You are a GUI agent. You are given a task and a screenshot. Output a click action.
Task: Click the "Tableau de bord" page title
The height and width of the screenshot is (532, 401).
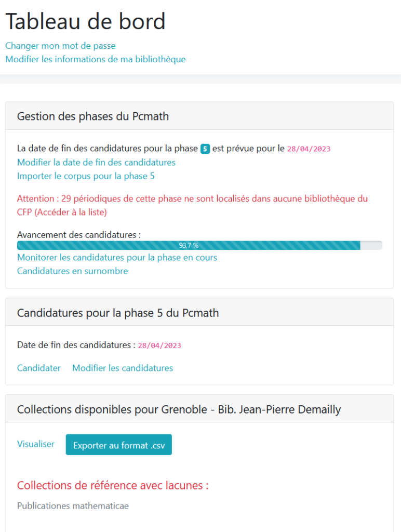pos(85,21)
